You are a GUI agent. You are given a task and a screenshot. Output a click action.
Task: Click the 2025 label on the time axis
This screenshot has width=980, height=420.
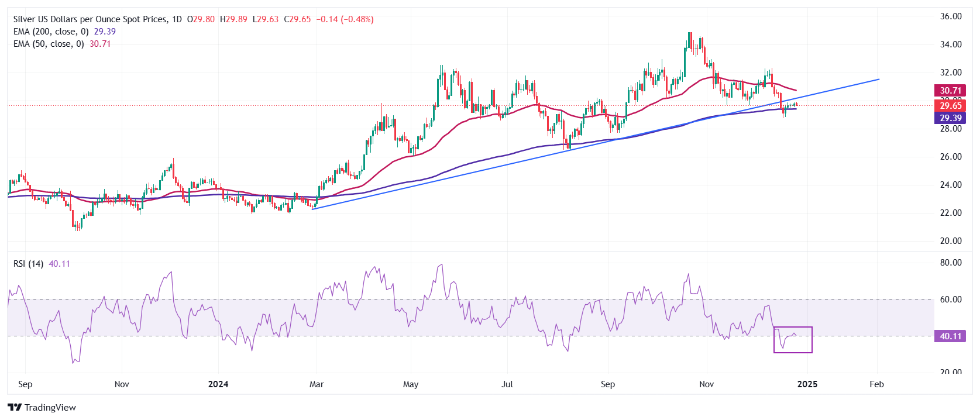click(807, 384)
